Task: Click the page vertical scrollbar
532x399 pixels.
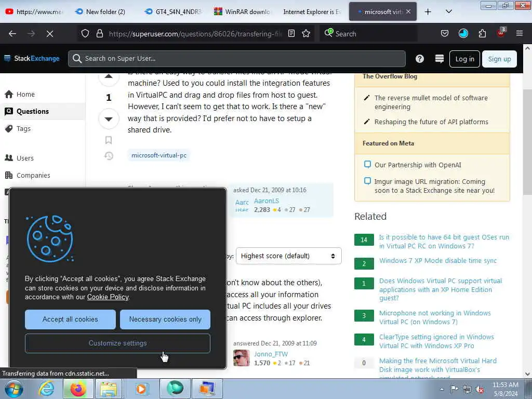Action: 527,142
